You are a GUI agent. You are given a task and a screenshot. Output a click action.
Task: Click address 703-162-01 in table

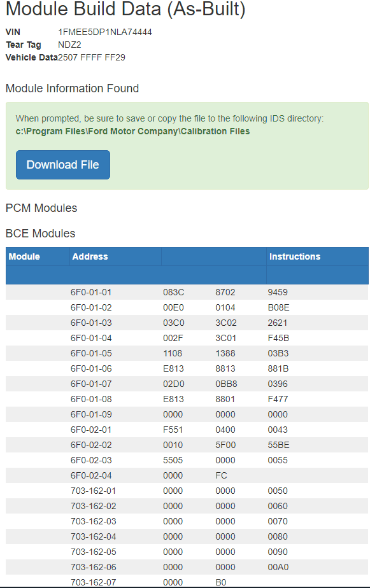tap(94, 491)
